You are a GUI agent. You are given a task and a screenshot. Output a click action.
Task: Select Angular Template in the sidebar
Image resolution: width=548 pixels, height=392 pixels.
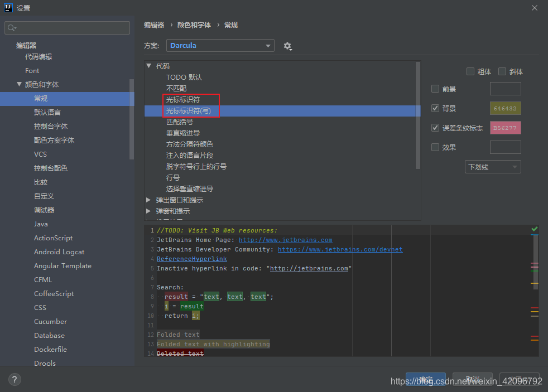coord(63,266)
